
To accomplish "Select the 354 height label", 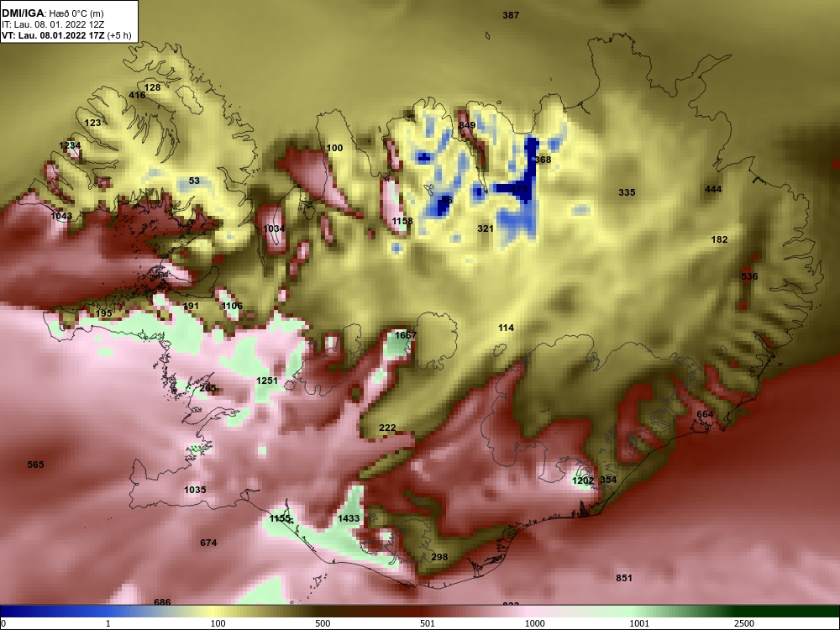I will click(x=608, y=480).
